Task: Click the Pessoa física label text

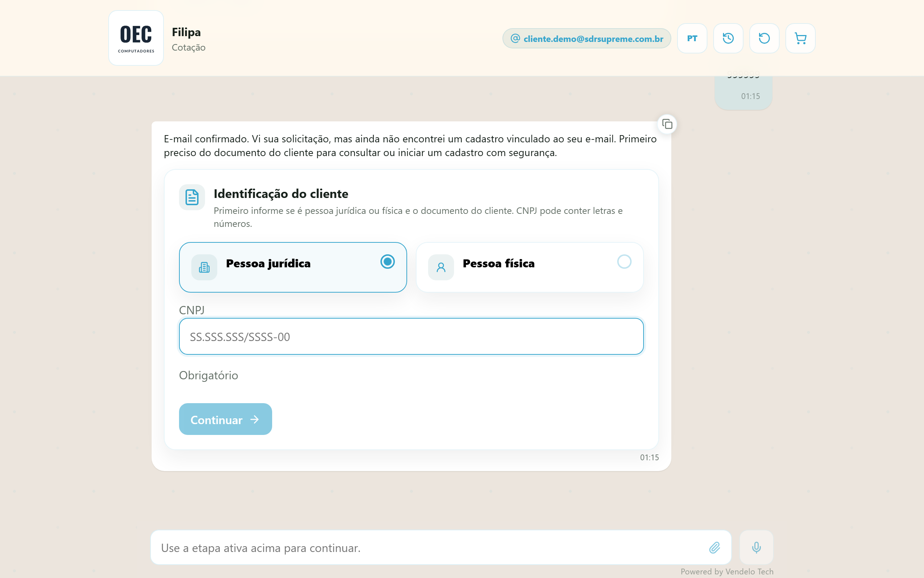Action: 498,263
